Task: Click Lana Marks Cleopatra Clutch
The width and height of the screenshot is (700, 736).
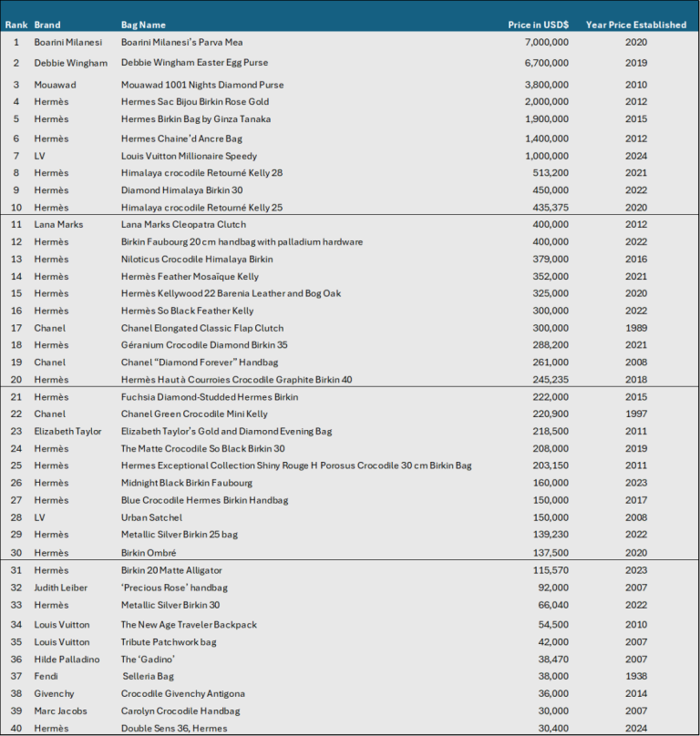Action: pyautogui.click(x=184, y=225)
